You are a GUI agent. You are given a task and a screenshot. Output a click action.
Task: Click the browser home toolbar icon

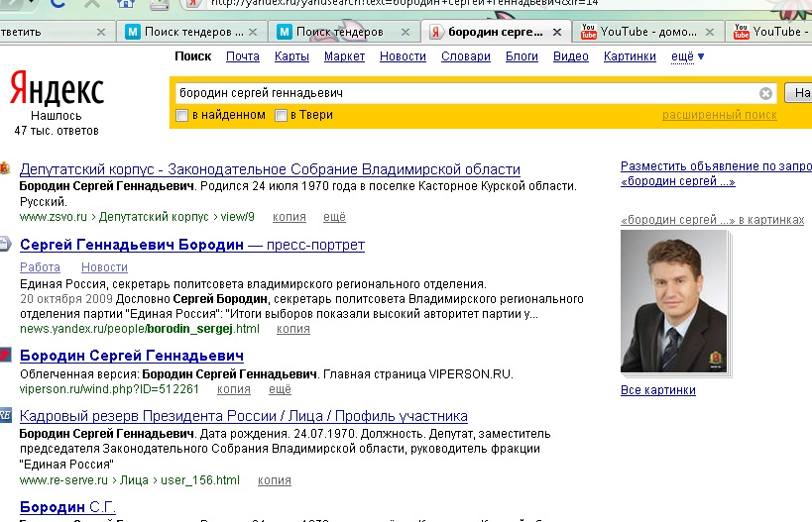125,4
